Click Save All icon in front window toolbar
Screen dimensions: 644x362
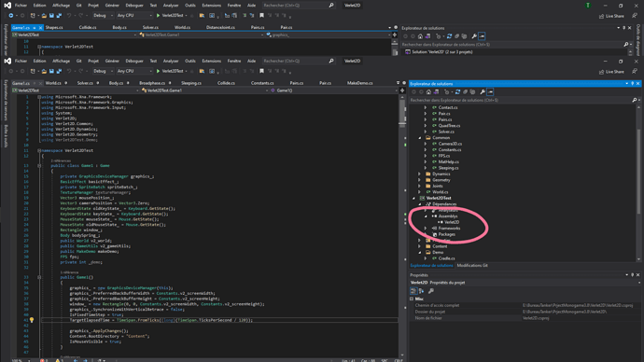(x=59, y=71)
